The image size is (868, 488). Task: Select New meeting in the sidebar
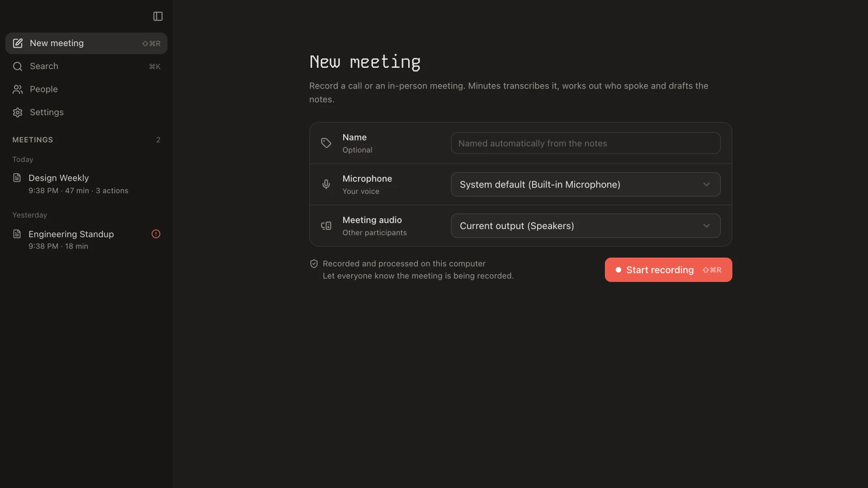[86, 43]
